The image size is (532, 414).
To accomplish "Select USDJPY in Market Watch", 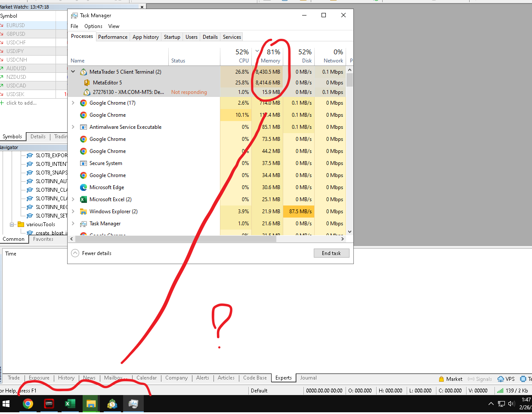I will pos(15,51).
